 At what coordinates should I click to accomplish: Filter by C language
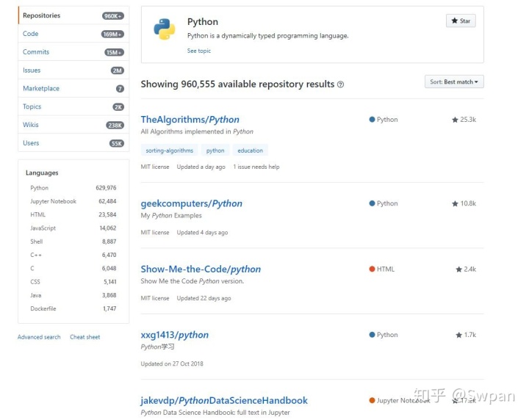tap(73, 268)
